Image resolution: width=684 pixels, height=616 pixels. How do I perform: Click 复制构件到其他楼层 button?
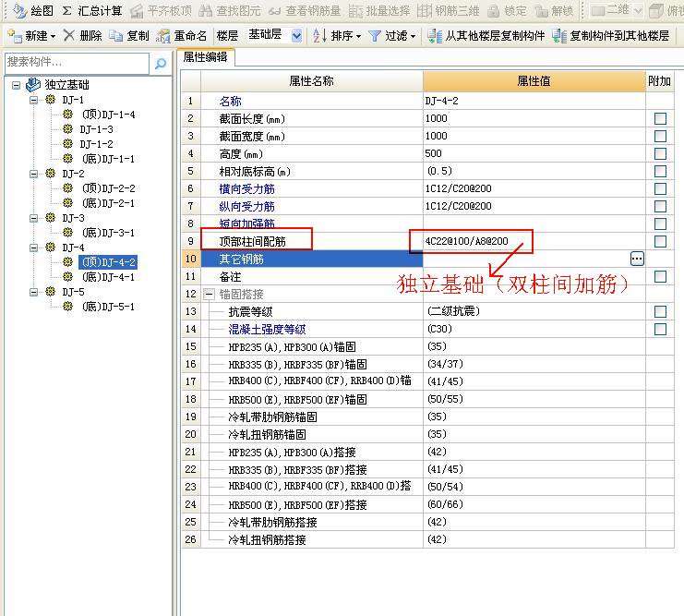coord(610,35)
